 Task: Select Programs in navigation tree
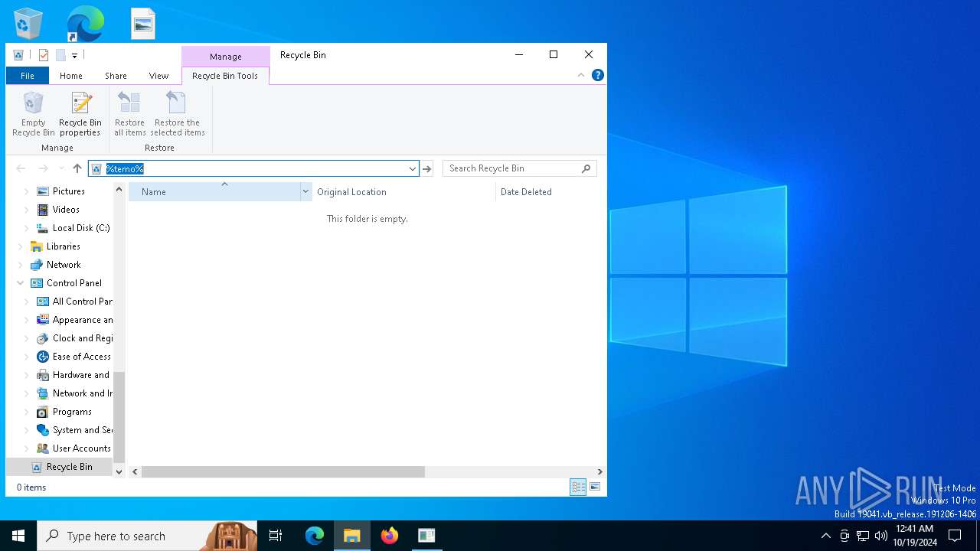pos(72,412)
